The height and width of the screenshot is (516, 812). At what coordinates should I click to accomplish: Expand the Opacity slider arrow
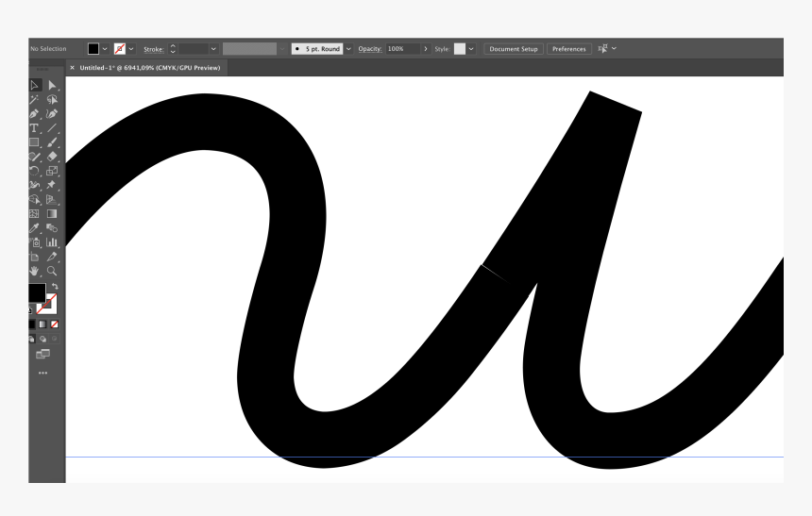(426, 49)
